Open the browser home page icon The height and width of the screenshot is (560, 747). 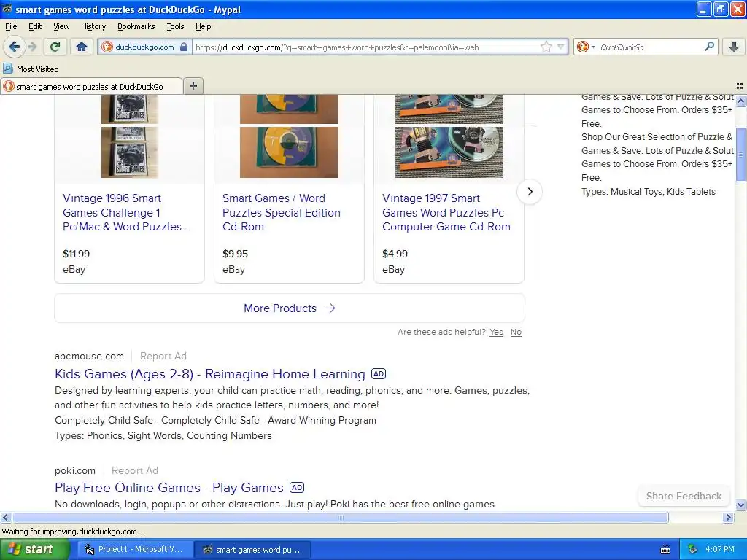[x=82, y=47]
